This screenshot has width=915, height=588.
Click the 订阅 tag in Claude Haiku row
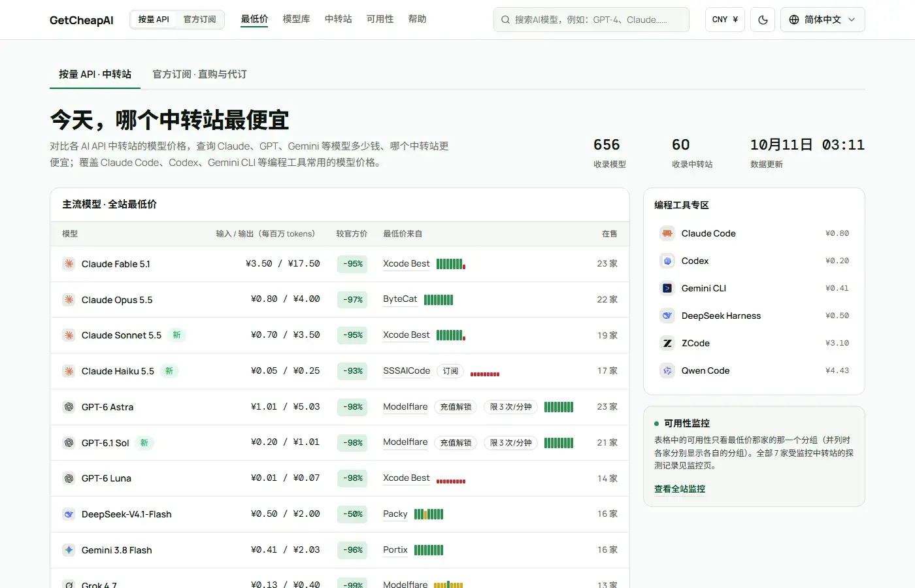(x=450, y=371)
